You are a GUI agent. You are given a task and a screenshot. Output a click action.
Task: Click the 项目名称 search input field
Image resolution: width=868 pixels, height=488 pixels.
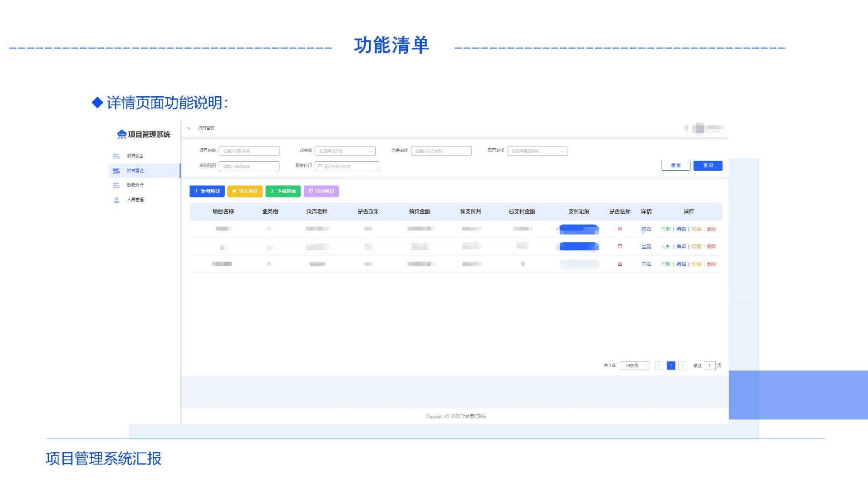(249, 151)
